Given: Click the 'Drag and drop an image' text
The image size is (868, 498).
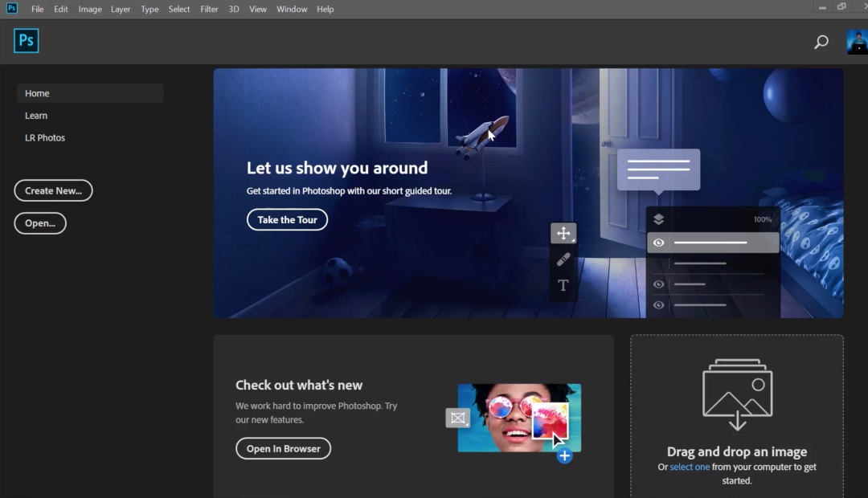Looking at the screenshot, I should pos(737,451).
